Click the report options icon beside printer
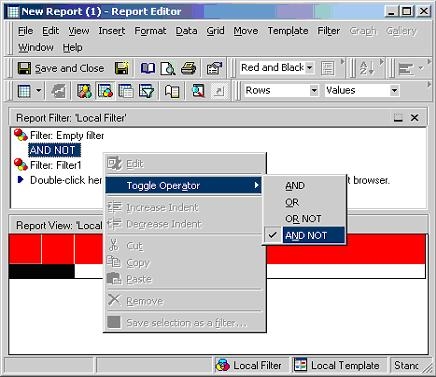The width and height of the screenshot is (436, 377). [214, 69]
